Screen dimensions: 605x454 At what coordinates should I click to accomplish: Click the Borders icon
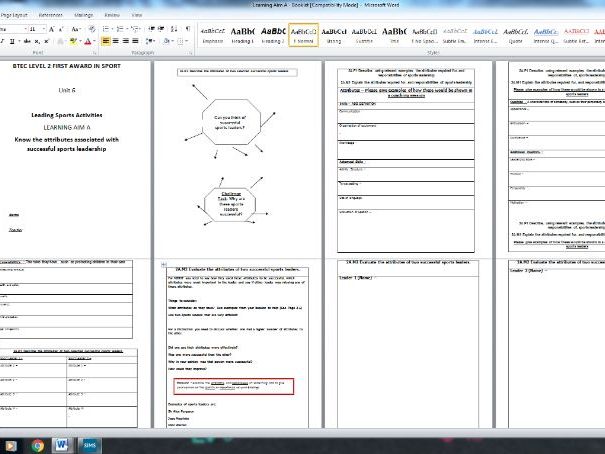pos(180,41)
